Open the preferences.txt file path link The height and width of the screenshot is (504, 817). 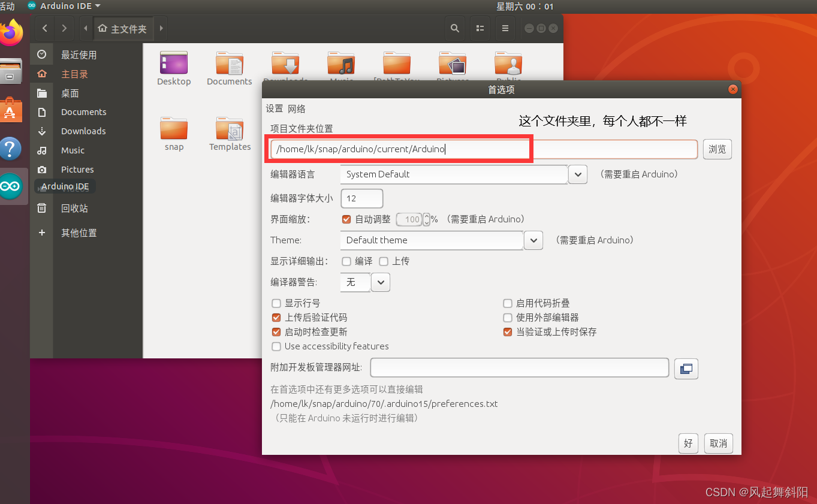(384, 404)
